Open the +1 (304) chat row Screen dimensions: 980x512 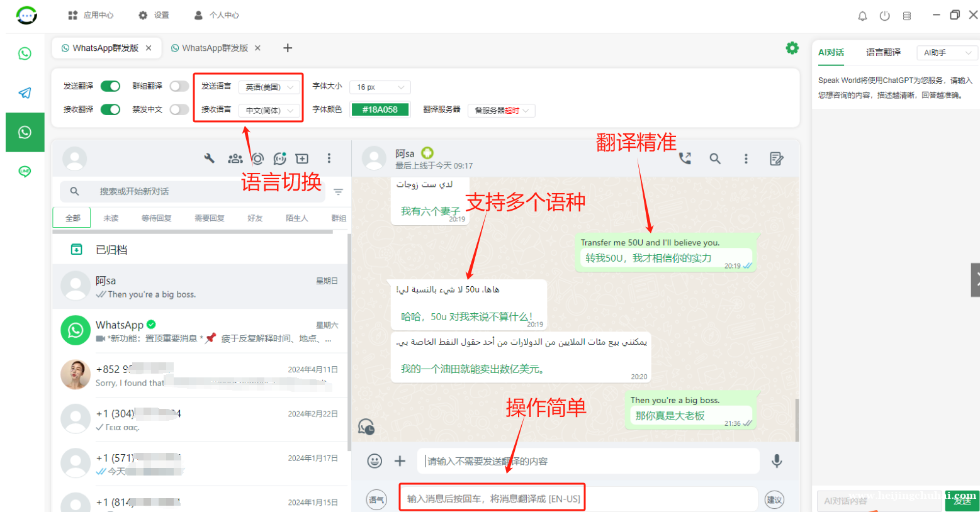point(200,420)
